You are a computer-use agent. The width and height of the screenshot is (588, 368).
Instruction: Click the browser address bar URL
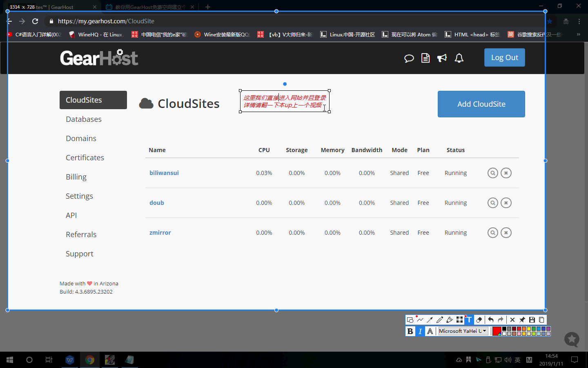point(106,21)
